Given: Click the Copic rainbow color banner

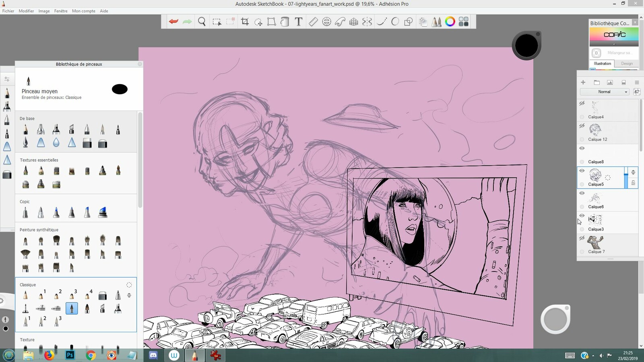Looking at the screenshot, I should pos(614,35).
